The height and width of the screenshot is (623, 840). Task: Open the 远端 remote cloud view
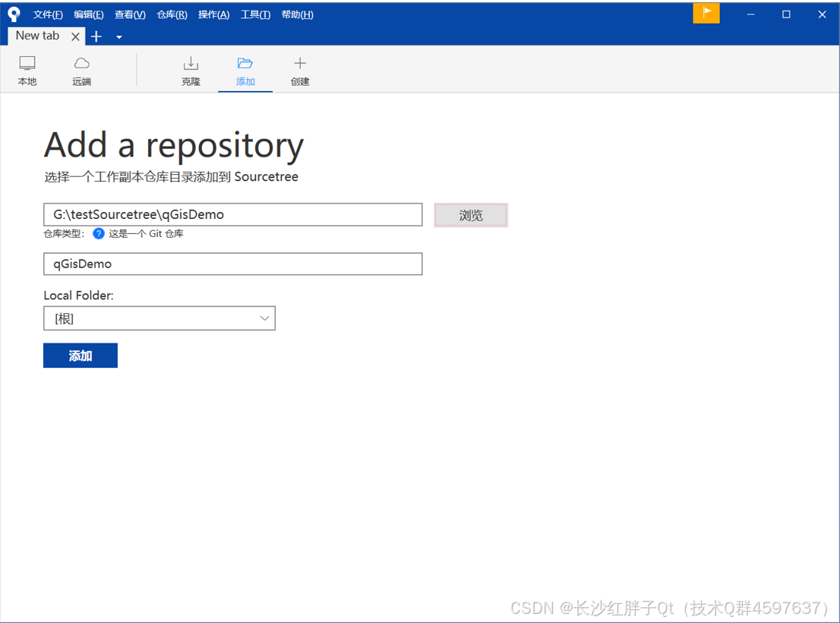pos(82,70)
